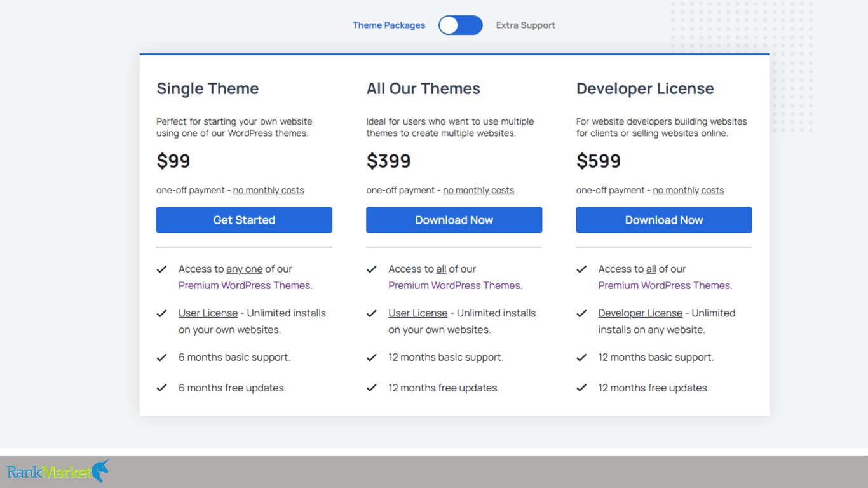This screenshot has width=868, height=488.
Task: Click the 'Single Theme' heading
Action: tap(208, 88)
